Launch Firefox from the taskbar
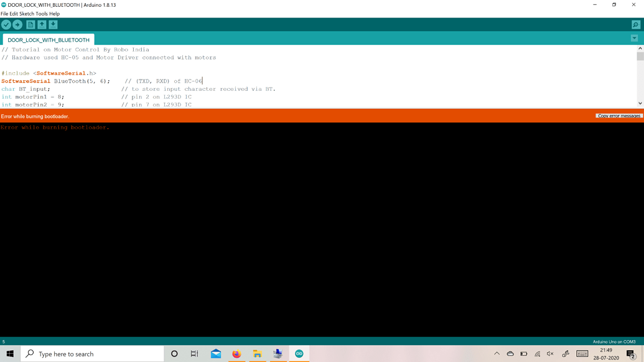The image size is (644, 362). tap(236, 353)
